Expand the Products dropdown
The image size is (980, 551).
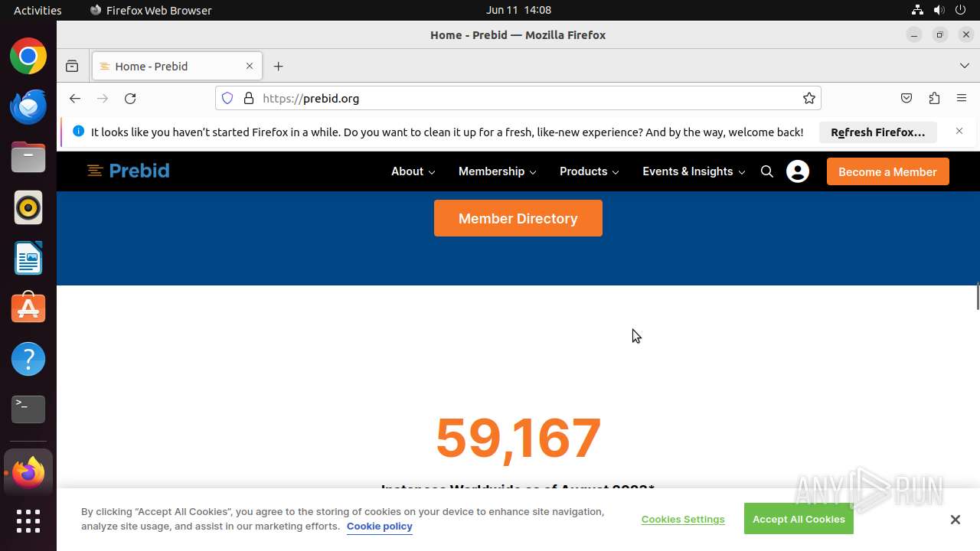pos(590,171)
